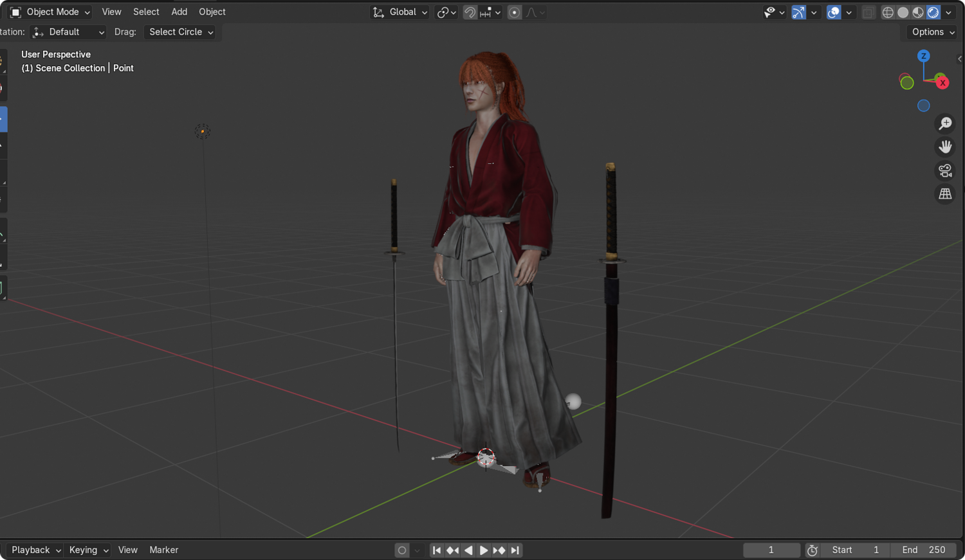Open the timeline View menu
The width and height of the screenshot is (965, 560).
[x=128, y=550]
